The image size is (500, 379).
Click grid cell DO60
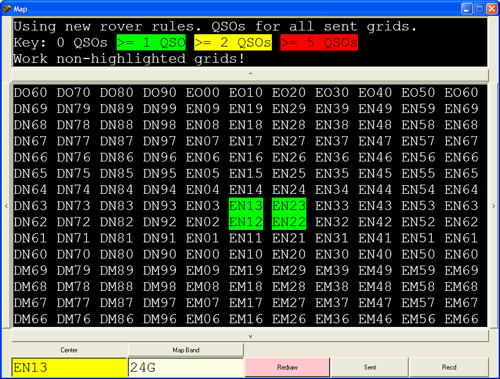click(x=30, y=92)
